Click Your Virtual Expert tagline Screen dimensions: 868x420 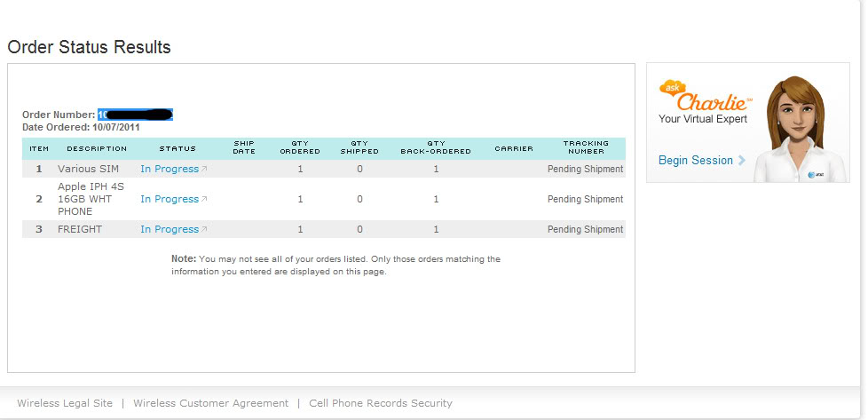point(703,119)
